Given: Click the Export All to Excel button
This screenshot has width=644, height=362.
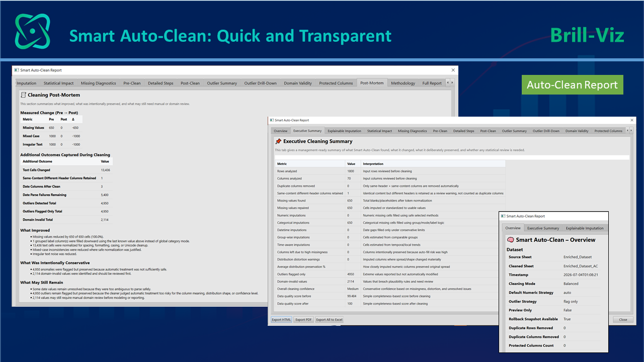Looking at the screenshot, I should [329, 320].
